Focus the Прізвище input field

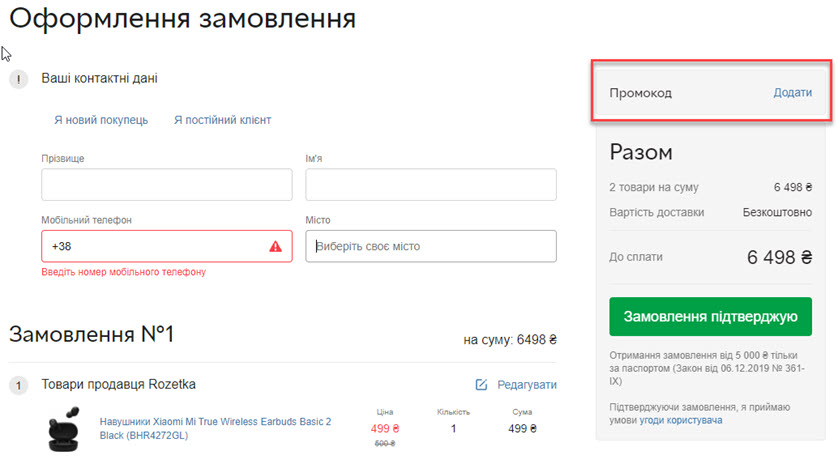click(167, 184)
